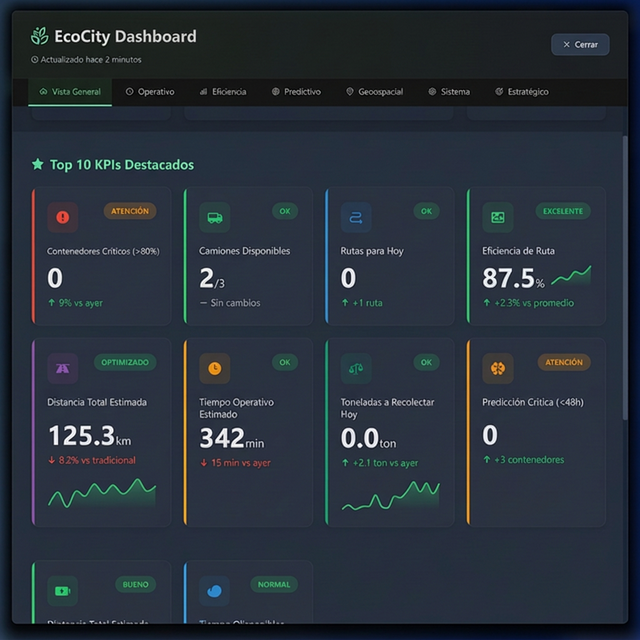Screen dimensions: 640x640
Task: Click the 2/3 trucks value
Action: [212, 278]
